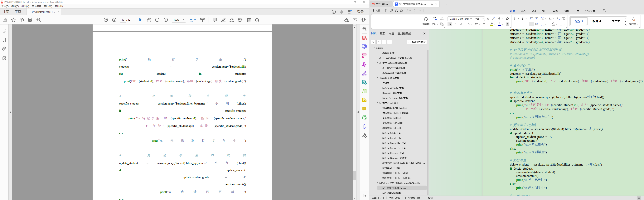Click the 智能识别目录 button

pos(417,42)
